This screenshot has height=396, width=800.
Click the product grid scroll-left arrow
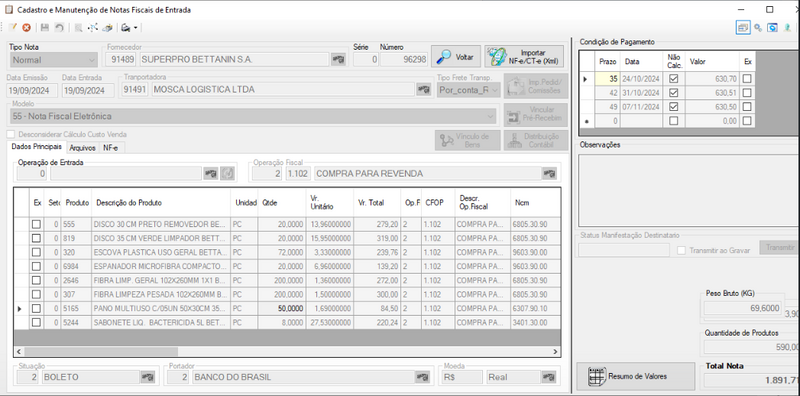[x=19, y=352]
